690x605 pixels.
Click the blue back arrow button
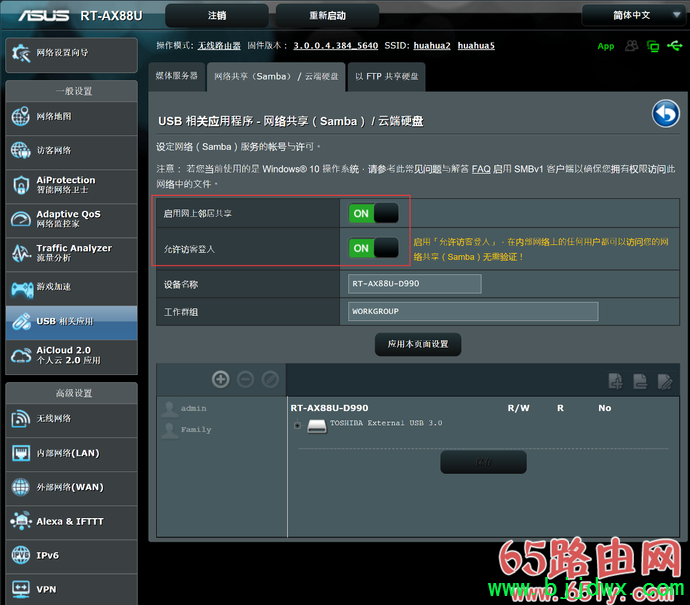click(x=665, y=114)
